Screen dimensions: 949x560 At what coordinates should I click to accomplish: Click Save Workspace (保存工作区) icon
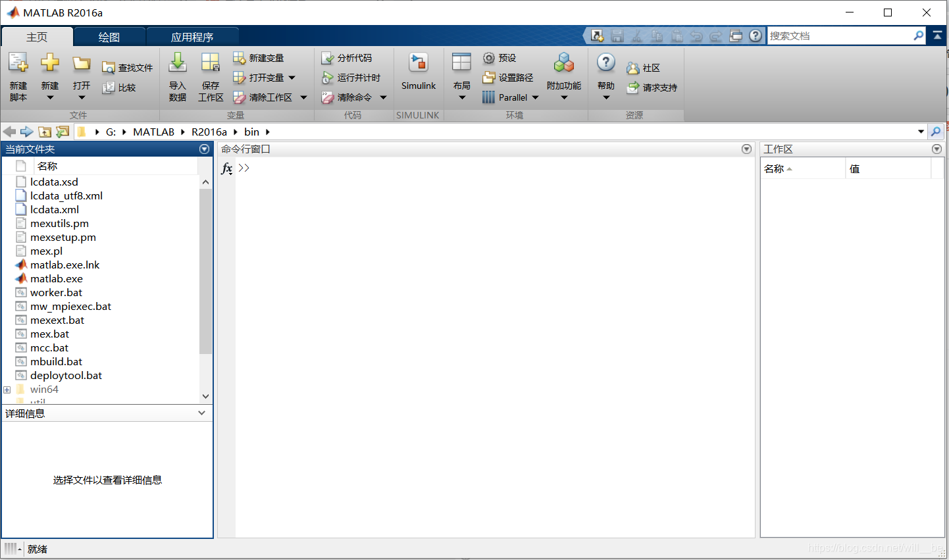pyautogui.click(x=211, y=63)
